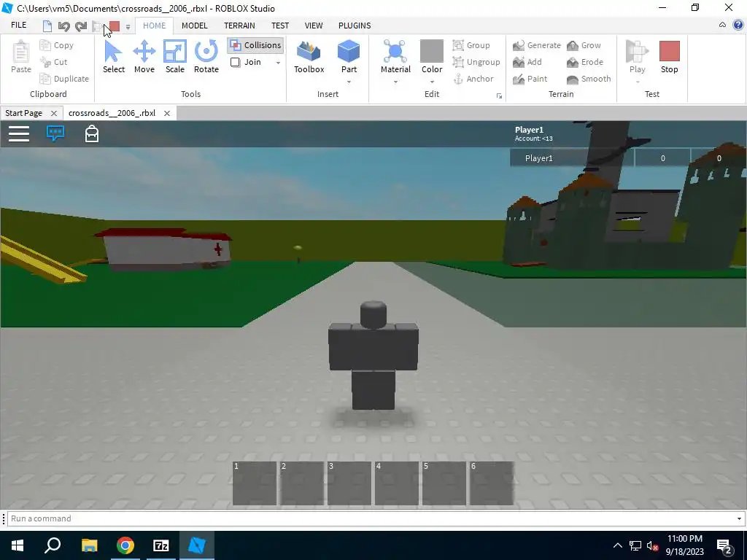Image resolution: width=747 pixels, height=560 pixels.
Task: Select the Paint terrain tool
Action: (x=530, y=79)
